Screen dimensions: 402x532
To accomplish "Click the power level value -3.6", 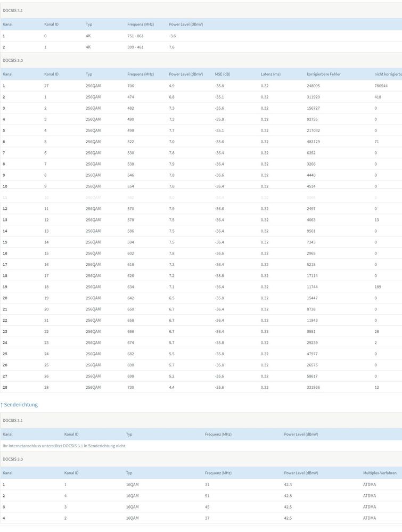I will (173, 36).
